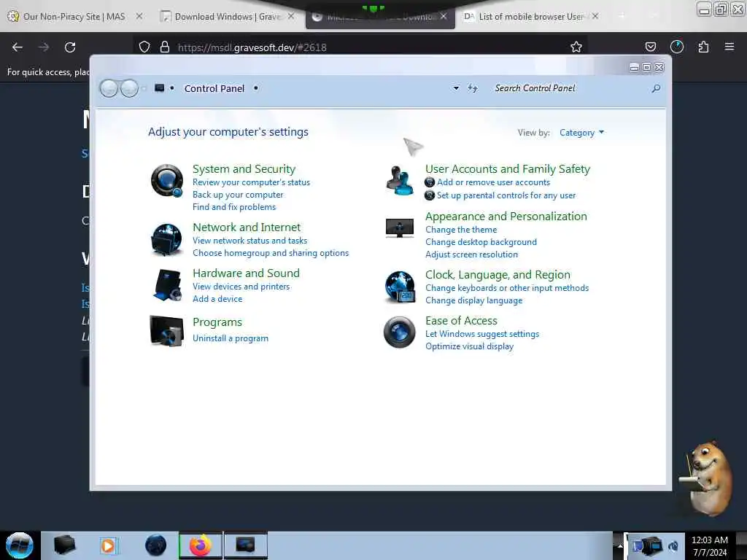Open Clock, Language, and Region icon

tap(400, 287)
